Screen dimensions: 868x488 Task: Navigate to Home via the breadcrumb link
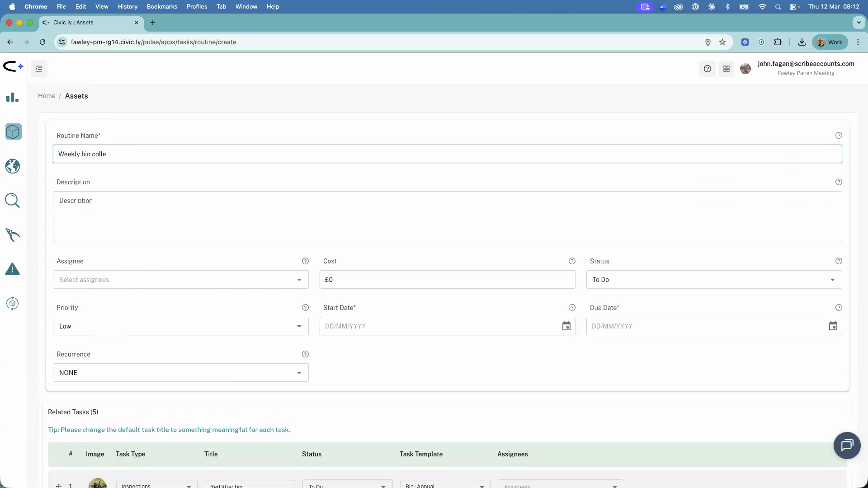[47, 96]
